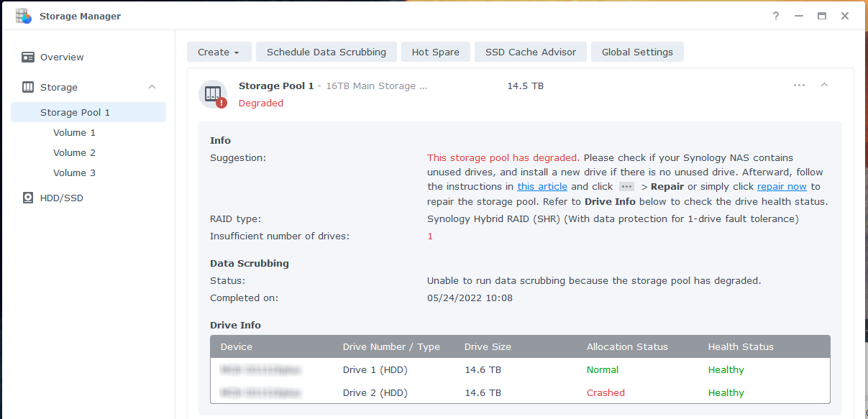Open Volume 1 in the sidebar

click(74, 132)
